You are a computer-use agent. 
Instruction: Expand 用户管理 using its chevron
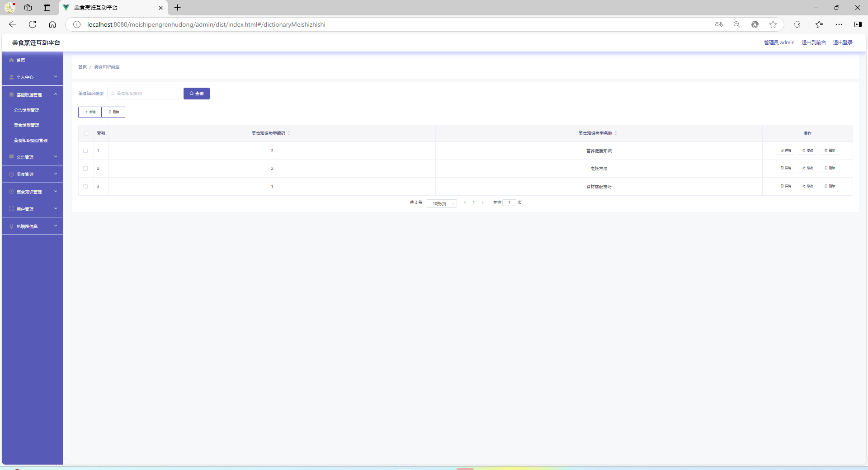point(56,209)
